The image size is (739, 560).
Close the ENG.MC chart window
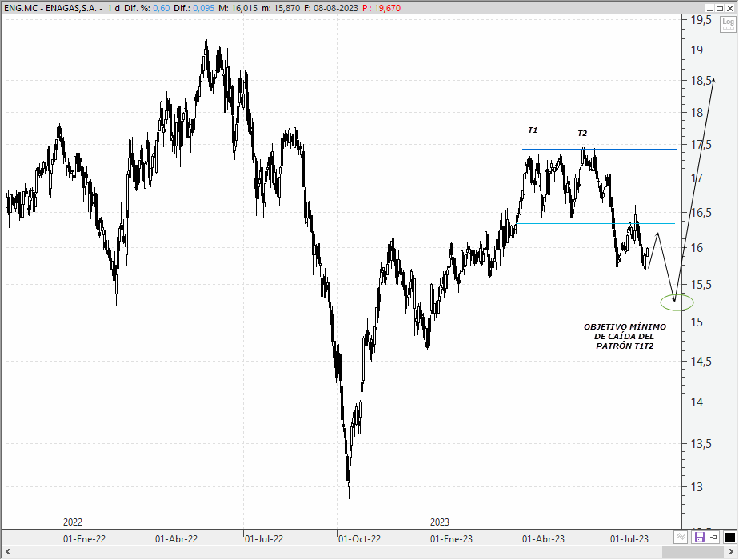click(x=729, y=8)
